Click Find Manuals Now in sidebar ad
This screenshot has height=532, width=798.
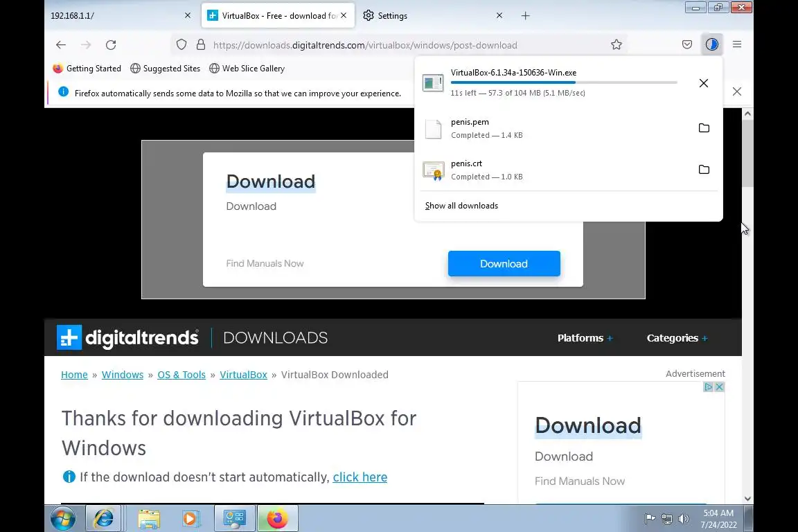click(580, 481)
